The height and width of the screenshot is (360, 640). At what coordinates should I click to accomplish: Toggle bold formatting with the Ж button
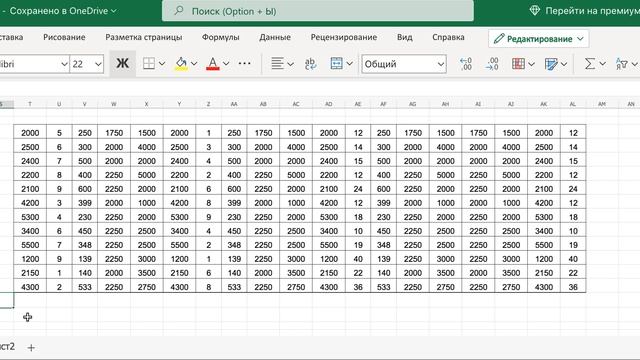(x=122, y=64)
